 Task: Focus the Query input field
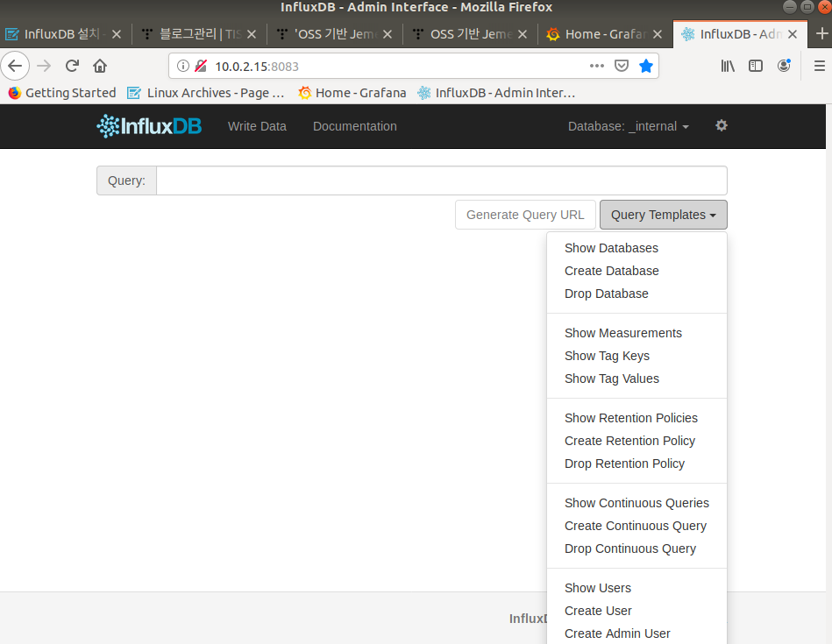(442, 180)
